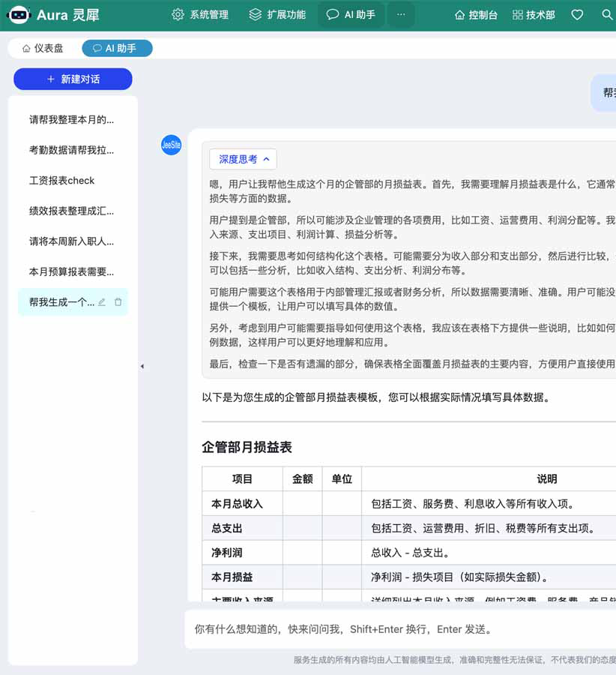Click the 说明 table column header
Image resolution: width=616 pixels, height=675 pixels.
click(x=547, y=478)
